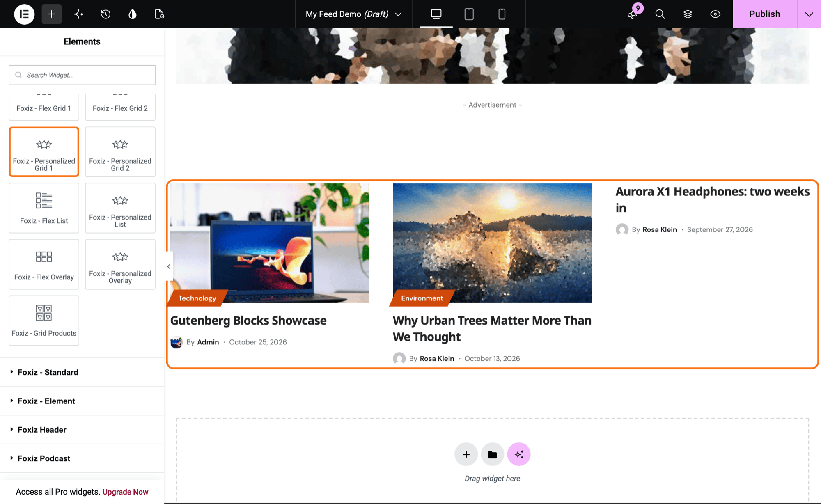Collapse the elements panel with arrow handle
Screen dimensions: 821x504
tap(169, 266)
